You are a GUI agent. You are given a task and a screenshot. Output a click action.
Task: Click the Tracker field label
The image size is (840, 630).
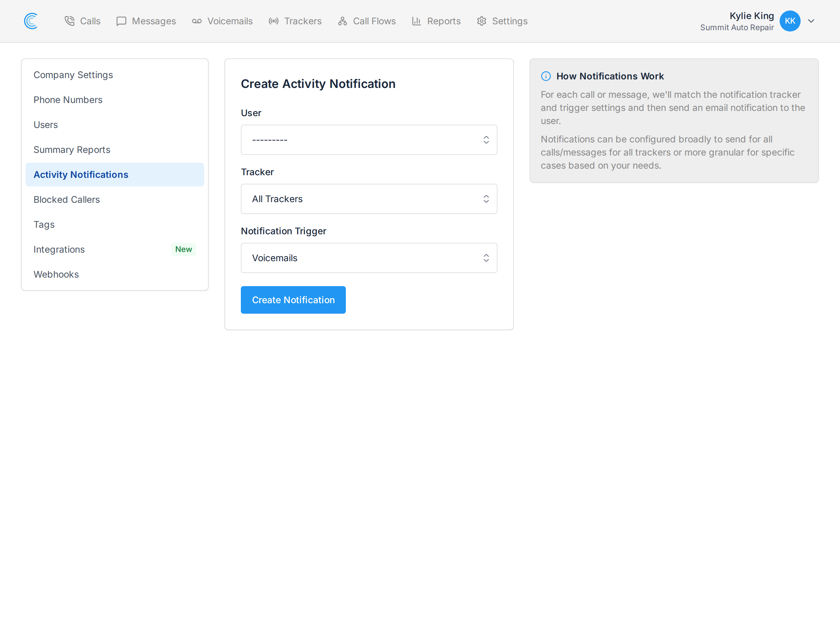pyautogui.click(x=257, y=172)
